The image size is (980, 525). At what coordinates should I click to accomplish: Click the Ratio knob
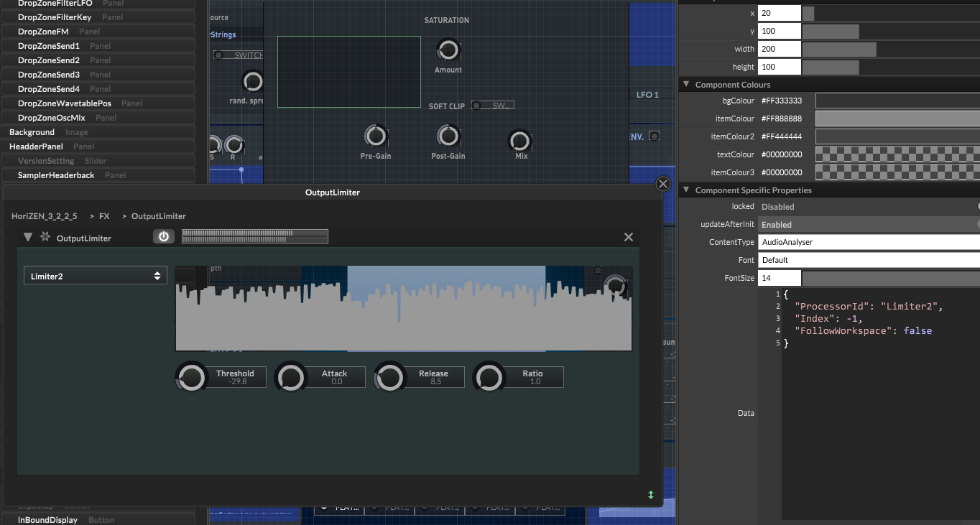489,377
